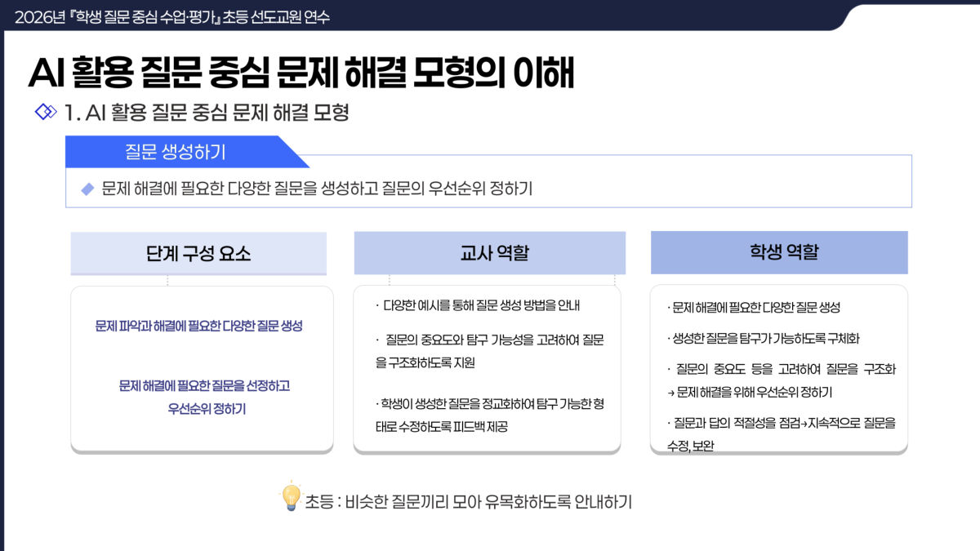Click the double-diamond icon before section 1 heading

(47, 112)
